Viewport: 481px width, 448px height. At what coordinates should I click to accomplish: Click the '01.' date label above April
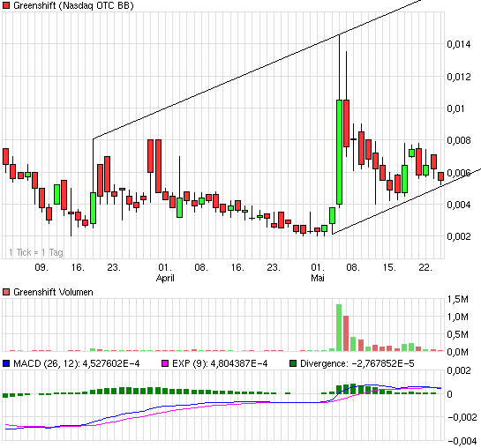165,267
